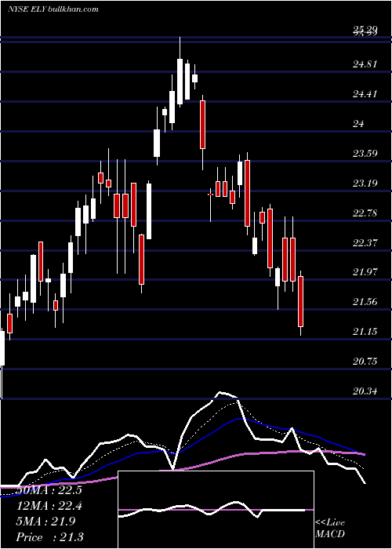
Task: Click the 21.97 price axis label
Action: coord(365,272)
